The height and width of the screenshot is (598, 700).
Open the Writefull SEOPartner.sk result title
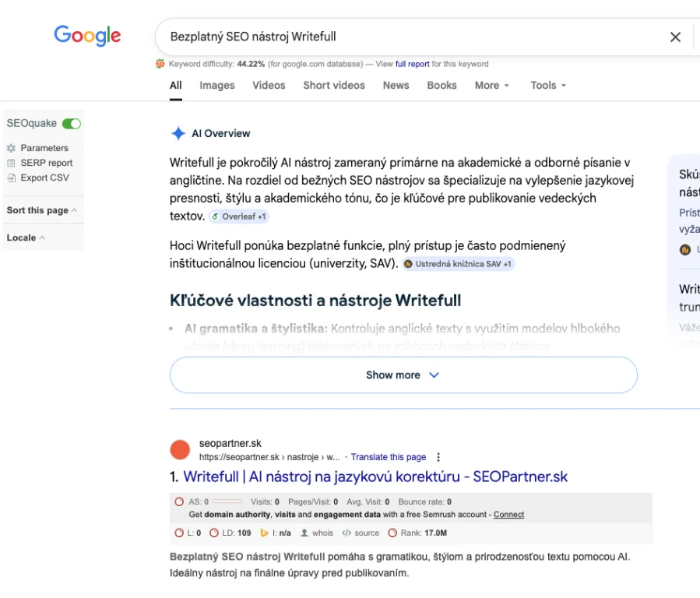[375, 477]
